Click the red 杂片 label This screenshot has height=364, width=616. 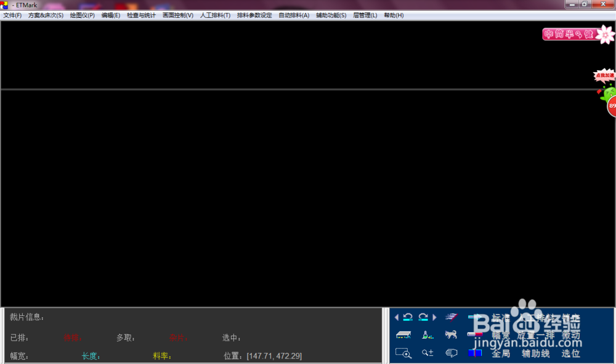178,338
